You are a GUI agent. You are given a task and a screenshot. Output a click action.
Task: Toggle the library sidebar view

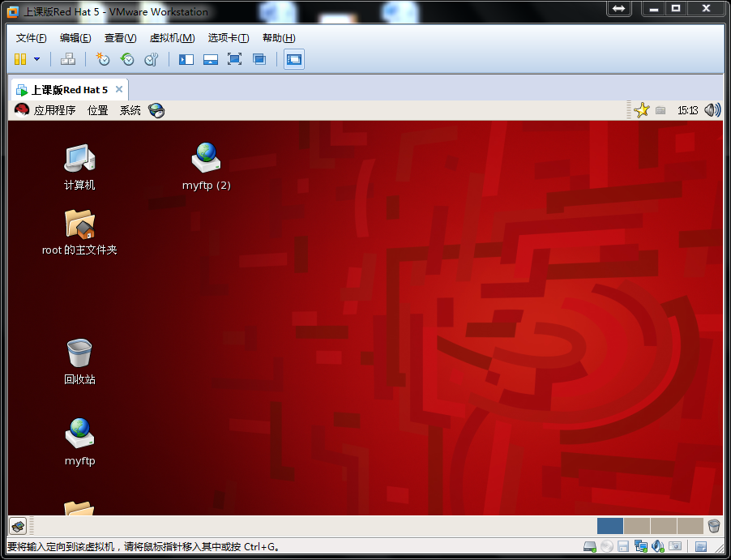pos(186,59)
